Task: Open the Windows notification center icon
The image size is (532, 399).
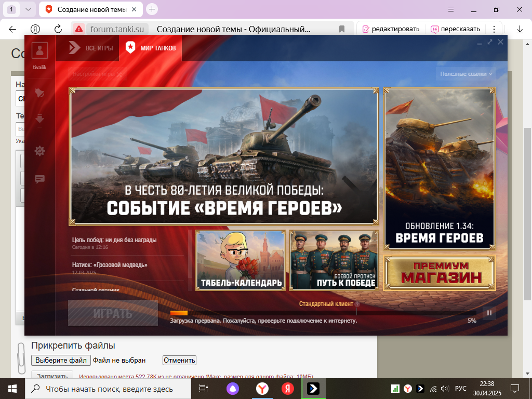Action: click(515, 389)
